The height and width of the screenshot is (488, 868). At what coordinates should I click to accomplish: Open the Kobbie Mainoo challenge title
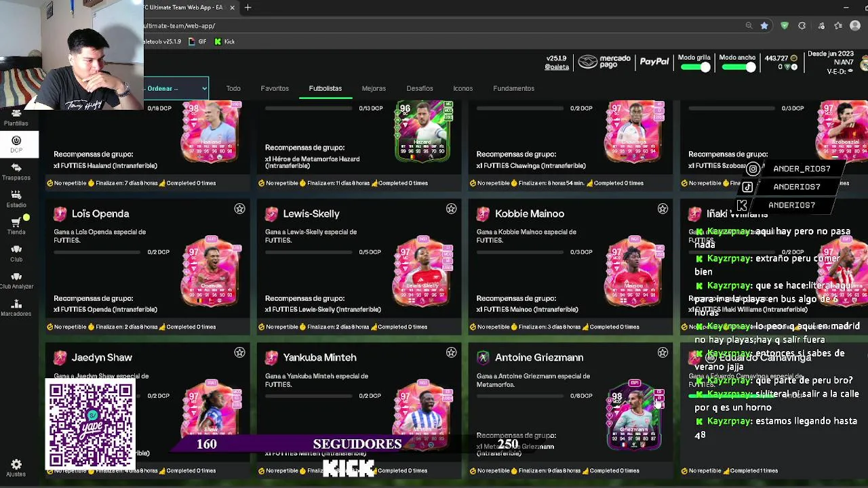coord(530,213)
